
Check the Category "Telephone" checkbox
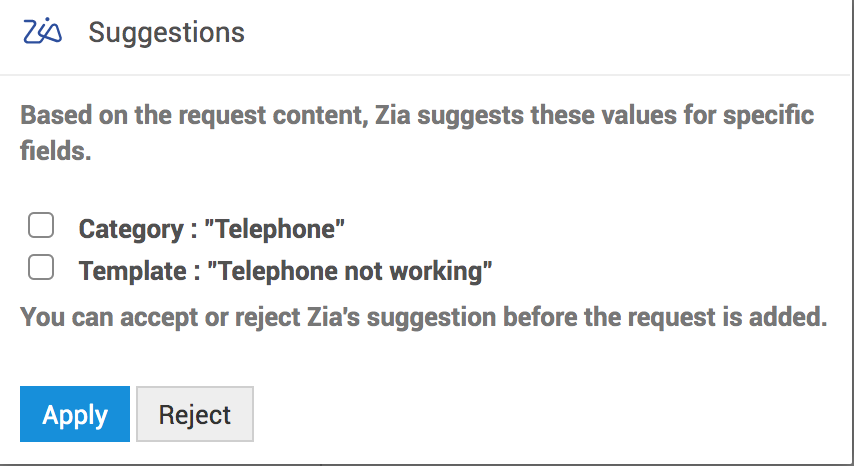tap(41, 226)
